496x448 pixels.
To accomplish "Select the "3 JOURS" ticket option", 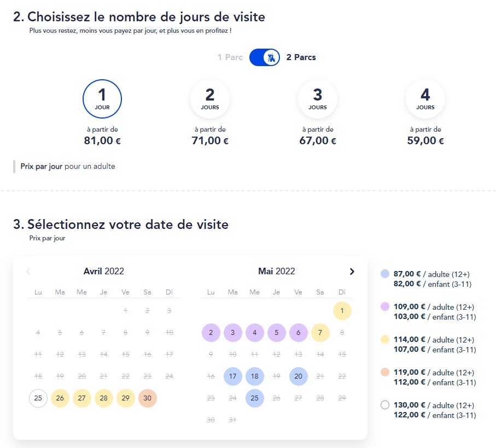I will click(317, 99).
